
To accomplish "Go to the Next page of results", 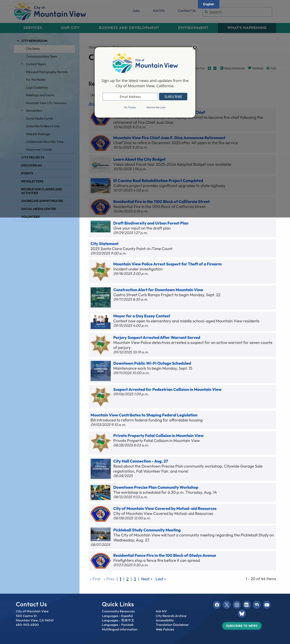I will [146, 579].
